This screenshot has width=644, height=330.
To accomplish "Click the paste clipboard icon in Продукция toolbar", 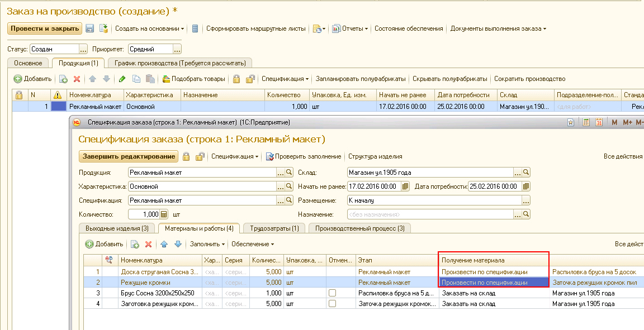I will tap(150, 79).
